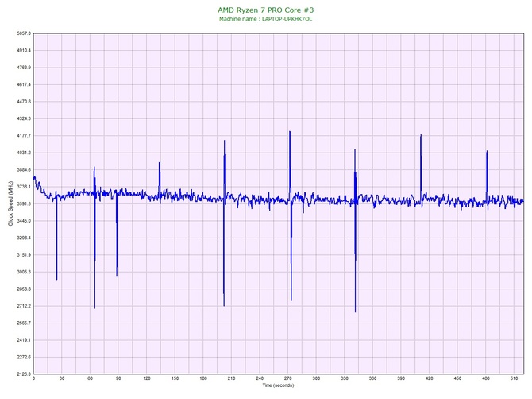The image size is (532, 399).
Task: Click the chart title 'AMD Ryzen 7 PRO Core #3'
Action: [x=266, y=10]
